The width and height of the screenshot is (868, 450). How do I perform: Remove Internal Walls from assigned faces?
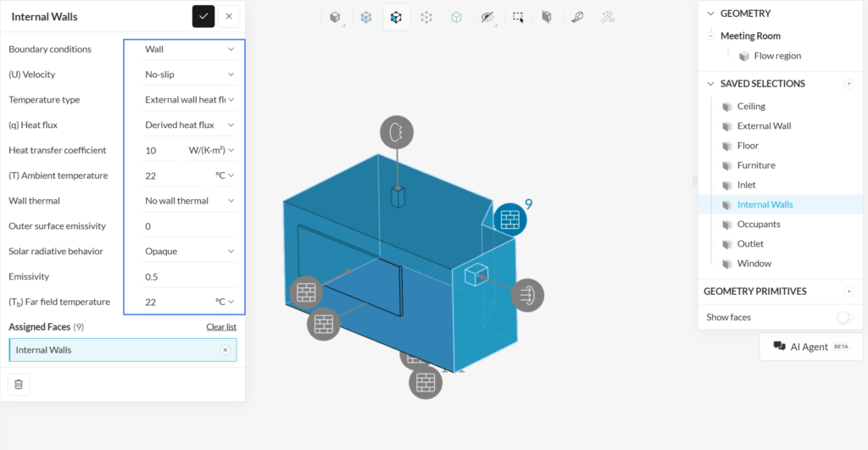pos(225,350)
